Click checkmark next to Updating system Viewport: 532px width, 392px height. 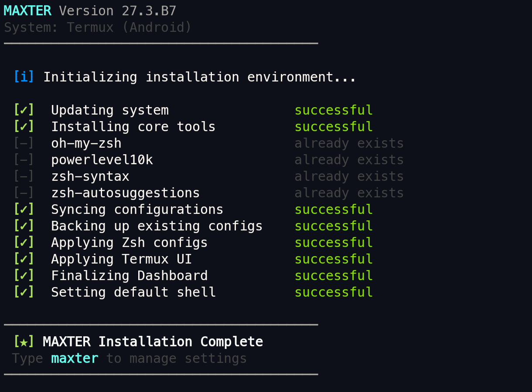[x=24, y=110]
